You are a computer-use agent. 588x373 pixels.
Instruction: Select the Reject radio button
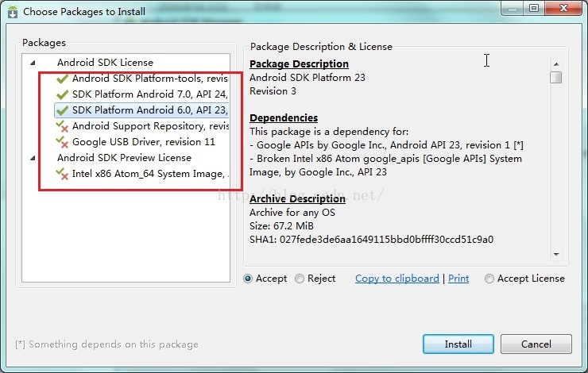pyautogui.click(x=300, y=279)
